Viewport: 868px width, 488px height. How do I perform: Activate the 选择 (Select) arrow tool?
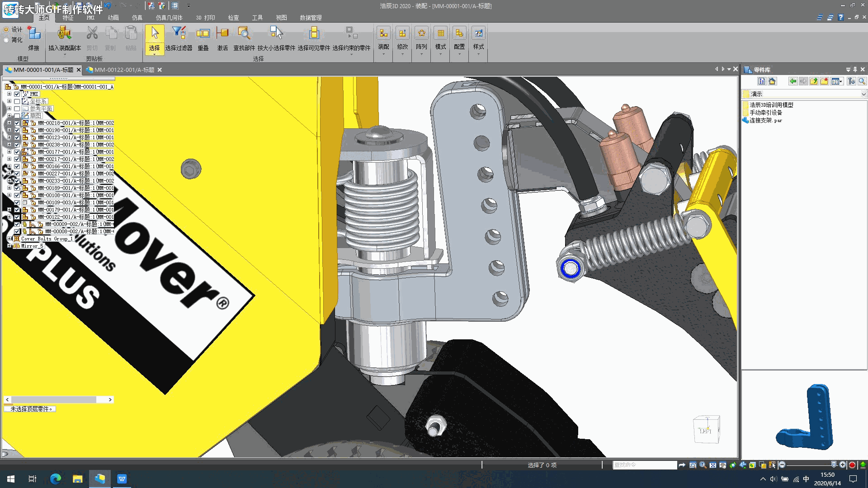tap(155, 39)
